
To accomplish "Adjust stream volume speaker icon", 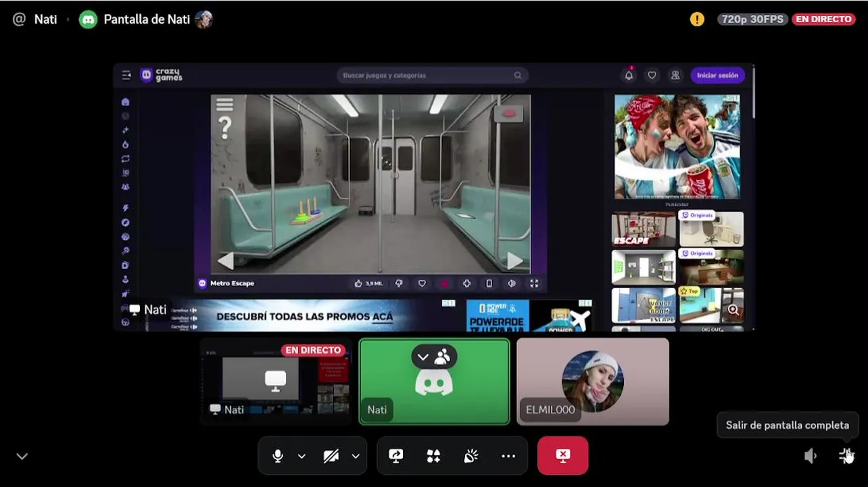I will point(811,456).
